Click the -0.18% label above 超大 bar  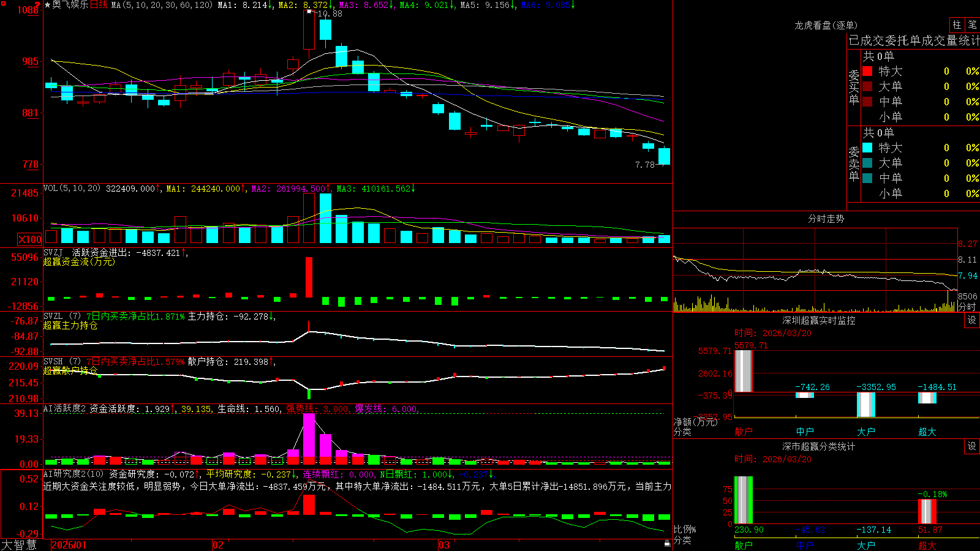coord(932,494)
